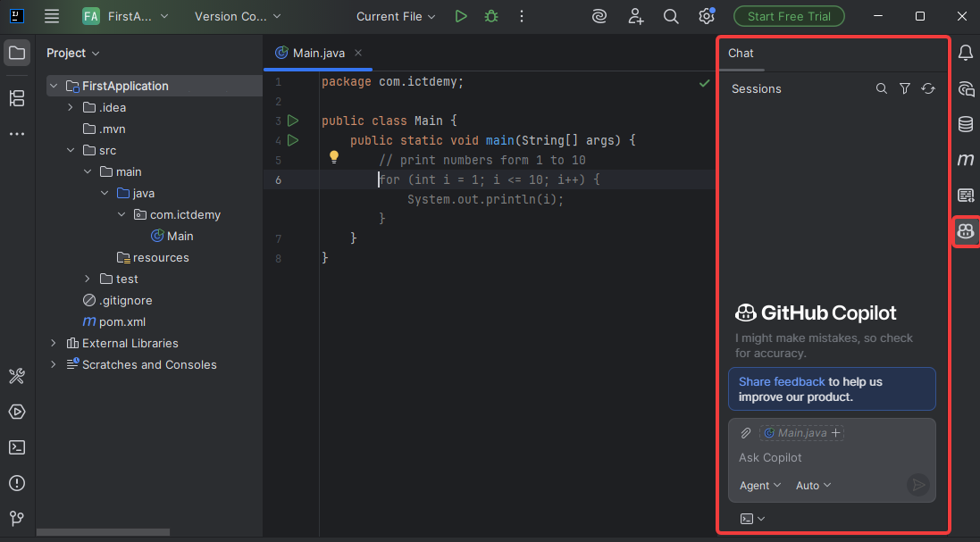Viewport: 980px width, 542px height.
Task: Open the Notifications bell
Action: tap(965, 53)
